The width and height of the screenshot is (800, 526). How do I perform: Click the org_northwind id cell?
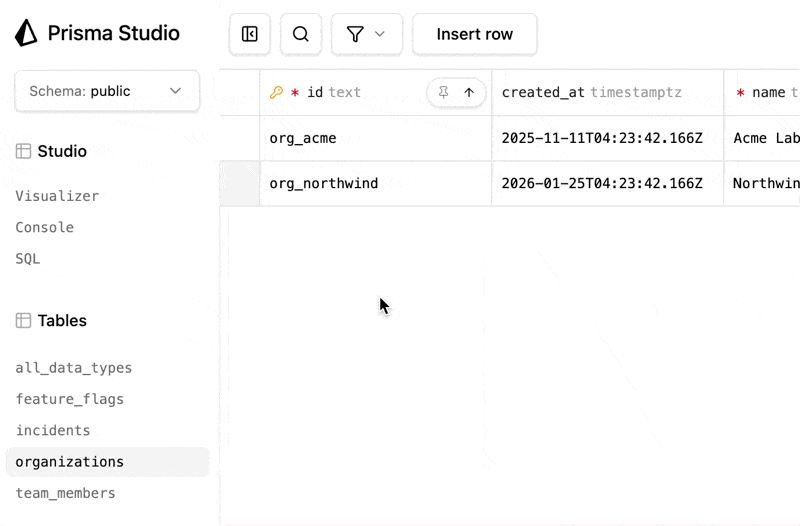tap(376, 184)
